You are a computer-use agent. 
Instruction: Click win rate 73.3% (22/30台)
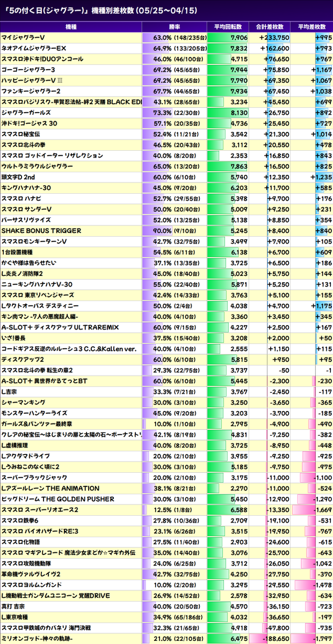[x=178, y=113]
